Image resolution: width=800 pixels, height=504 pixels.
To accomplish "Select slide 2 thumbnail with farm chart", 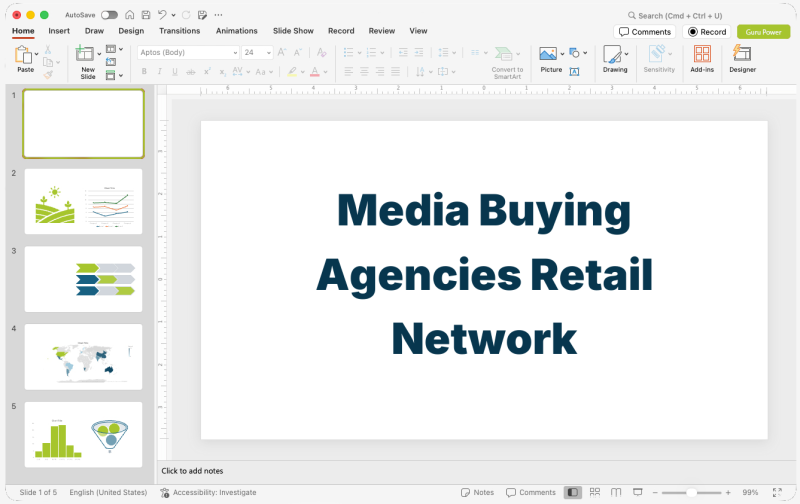I will 83,201.
